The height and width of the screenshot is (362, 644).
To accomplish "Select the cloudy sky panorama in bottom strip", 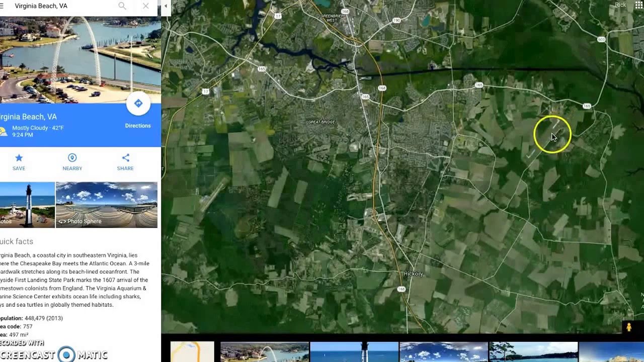I will click(x=444, y=351).
